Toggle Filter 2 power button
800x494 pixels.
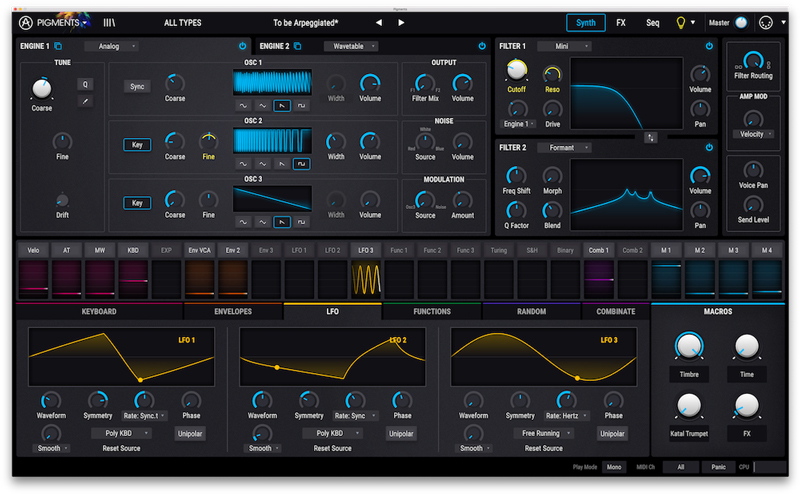[709, 147]
